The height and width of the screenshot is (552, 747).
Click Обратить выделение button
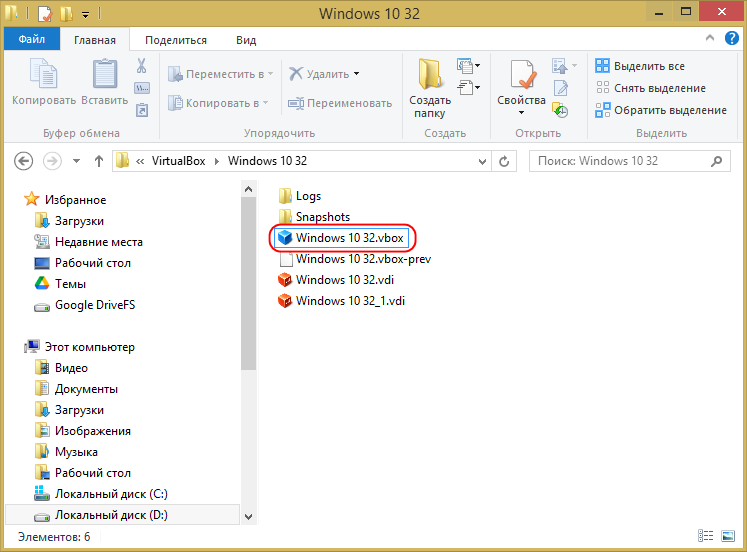click(x=661, y=110)
